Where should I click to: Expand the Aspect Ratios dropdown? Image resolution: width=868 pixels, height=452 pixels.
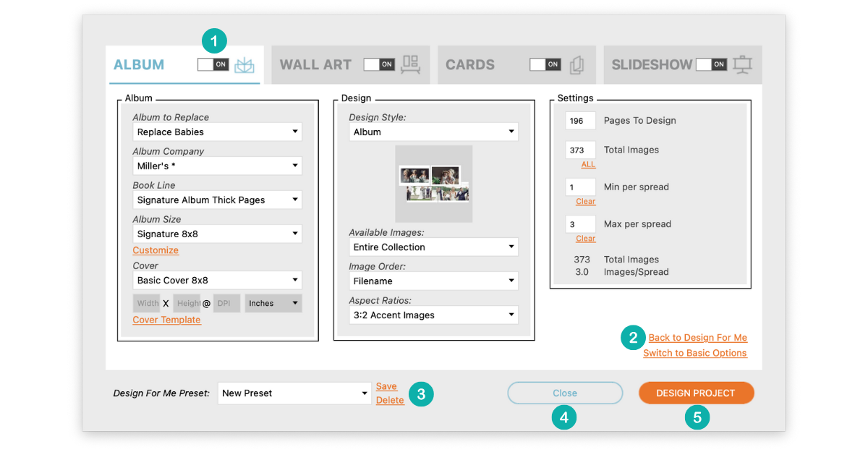pyautogui.click(x=434, y=315)
